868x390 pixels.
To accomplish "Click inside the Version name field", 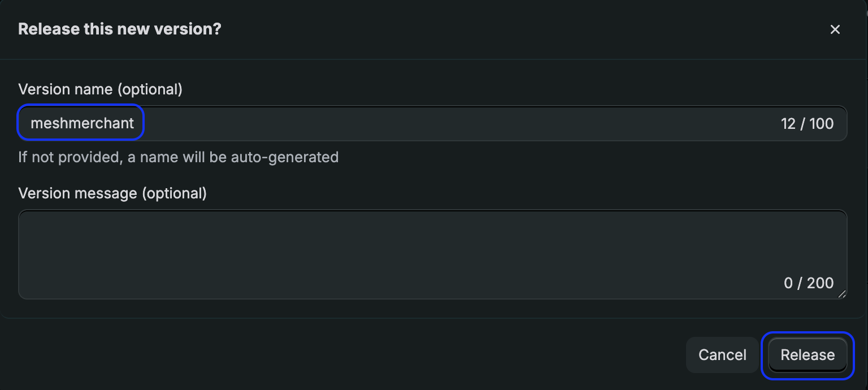I will point(339,123).
